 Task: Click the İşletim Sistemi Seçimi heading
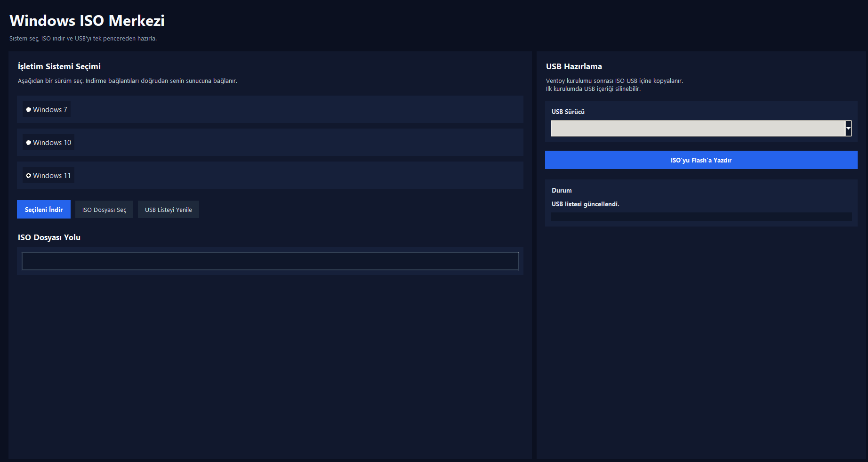59,66
